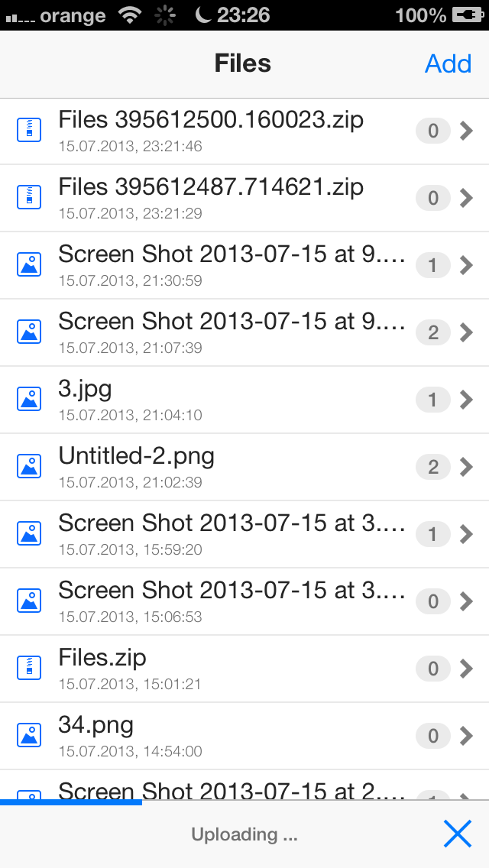Screen dimensions: 489x868
Task: Open chevron for Untitled-2.png
Action: pos(467,467)
